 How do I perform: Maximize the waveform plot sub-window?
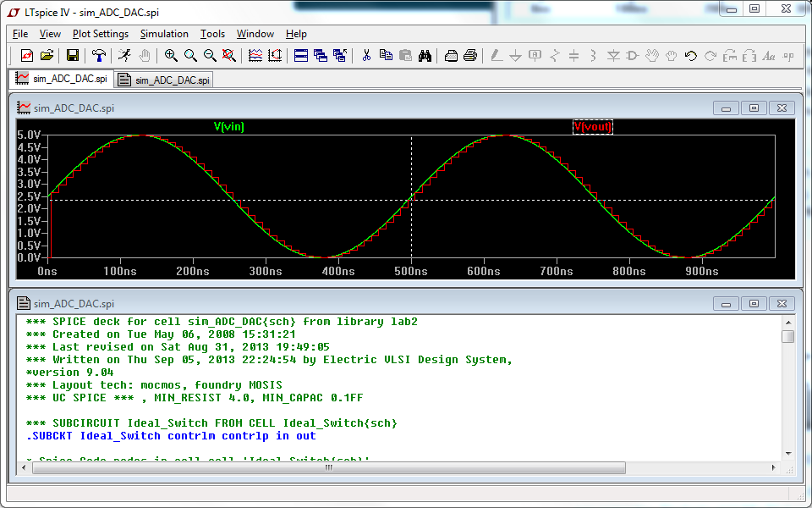(754, 108)
